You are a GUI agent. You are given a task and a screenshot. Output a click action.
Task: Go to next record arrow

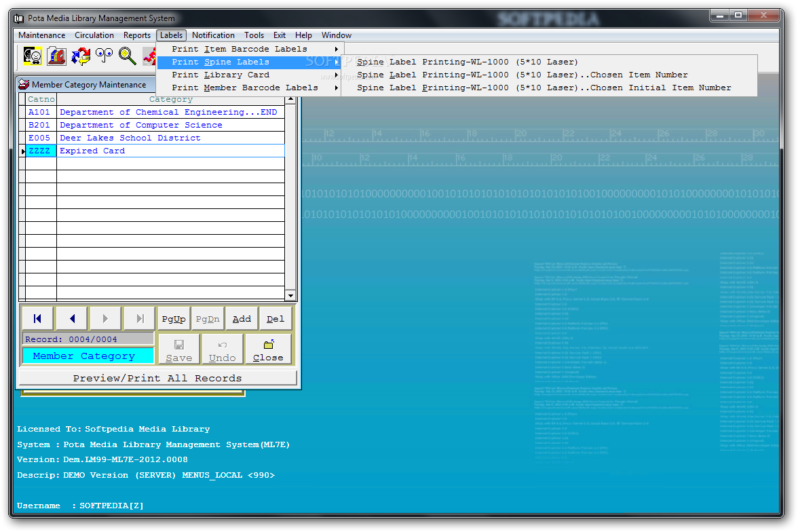point(105,319)
